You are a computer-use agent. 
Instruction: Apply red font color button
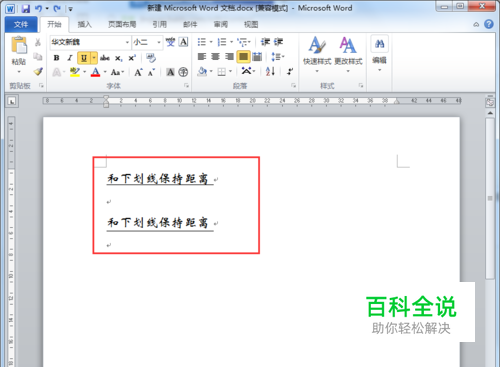(96, 72)
